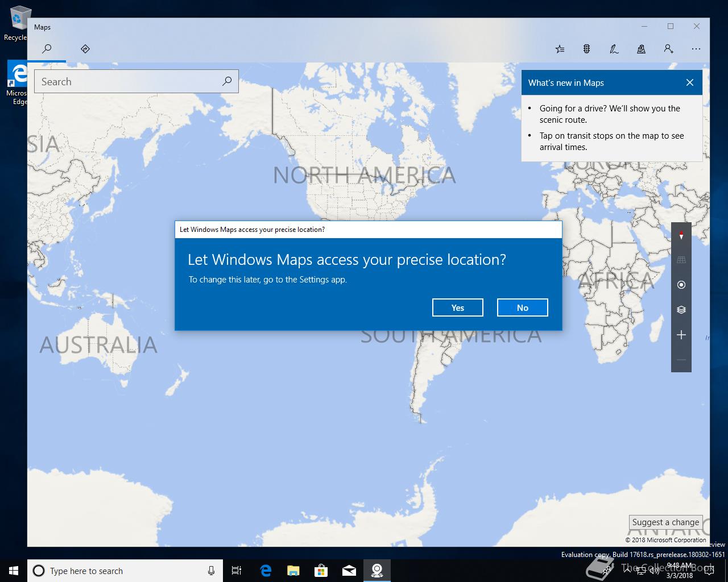Viewport: 728px width, 582px height.
Task: Open File Explorer from the taskbar
Action: coord(293,571)
